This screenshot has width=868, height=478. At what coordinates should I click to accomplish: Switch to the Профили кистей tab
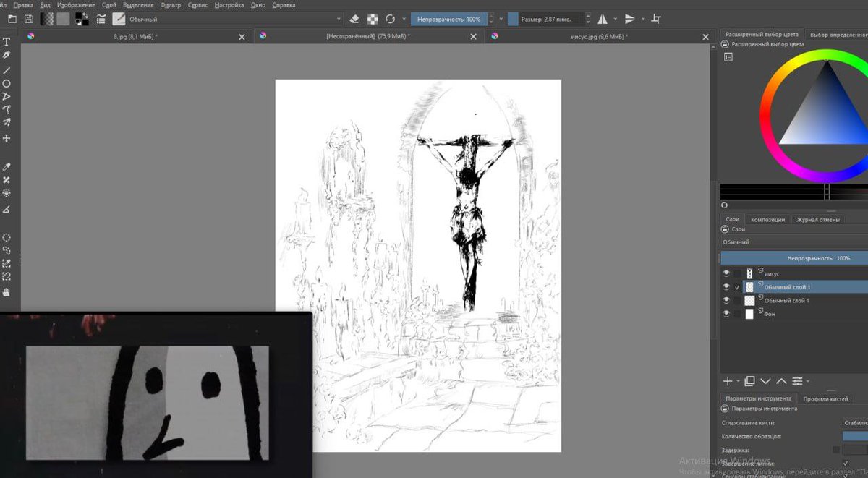[825, 398]
